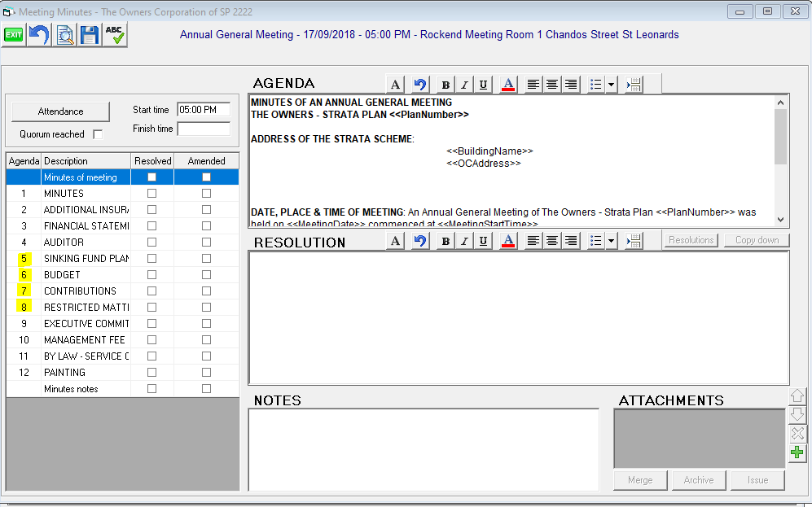Open font dialog in Resolution toolbar
The image size is (812, 507).
coord(395,241)
